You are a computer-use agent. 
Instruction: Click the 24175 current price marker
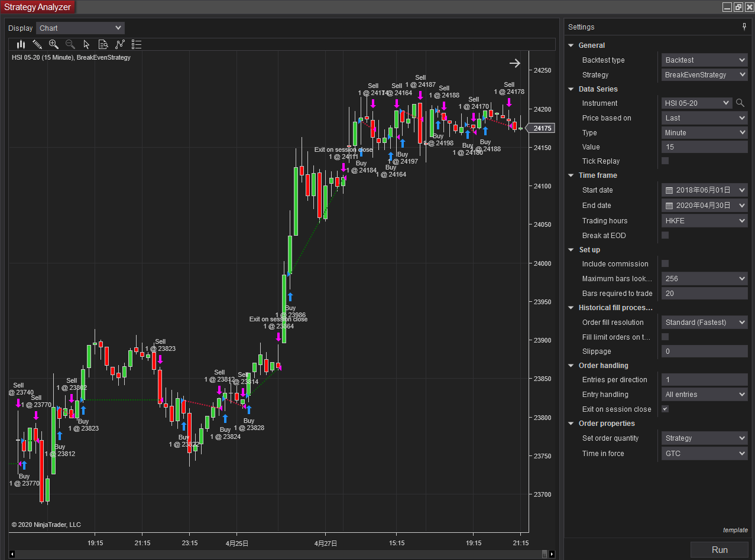coord(539,128)
